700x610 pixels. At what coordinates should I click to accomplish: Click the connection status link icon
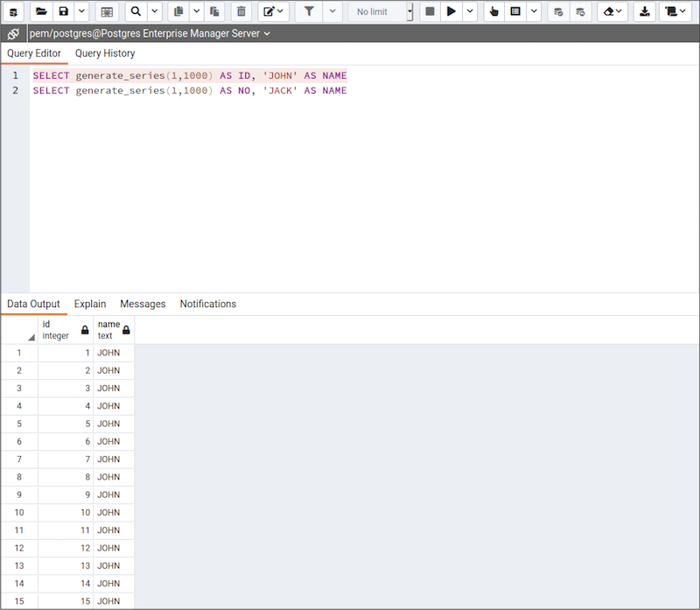coord(13,33)
